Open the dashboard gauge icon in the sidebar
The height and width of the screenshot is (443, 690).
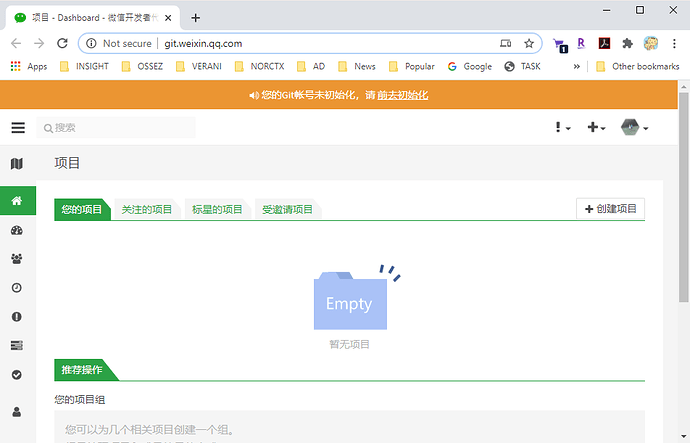coord(17,230)
